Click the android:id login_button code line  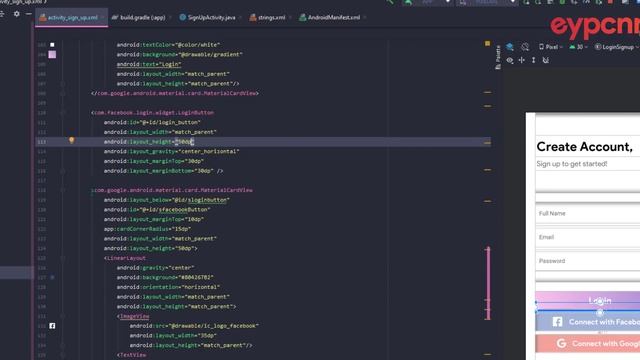click(152, 122)
